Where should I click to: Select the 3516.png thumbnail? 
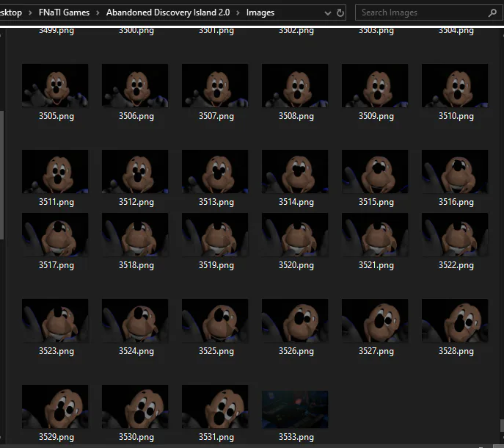(455, 172)
